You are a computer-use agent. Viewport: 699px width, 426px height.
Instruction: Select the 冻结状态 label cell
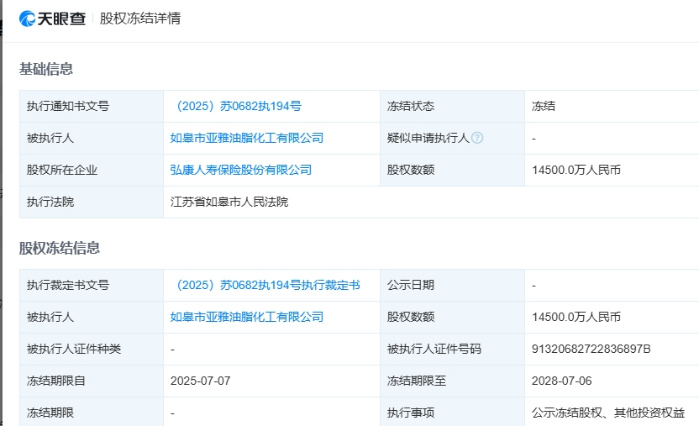coord(452,106)
